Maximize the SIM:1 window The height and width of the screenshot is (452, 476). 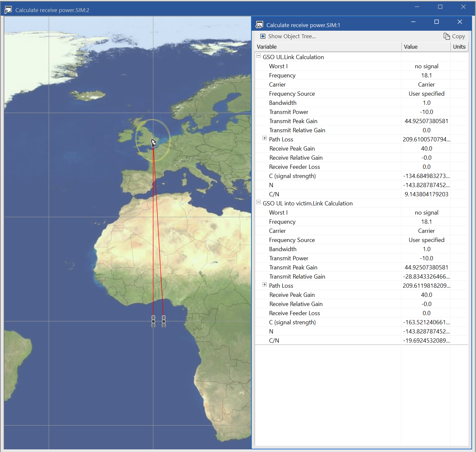click(x=436, y=22)
